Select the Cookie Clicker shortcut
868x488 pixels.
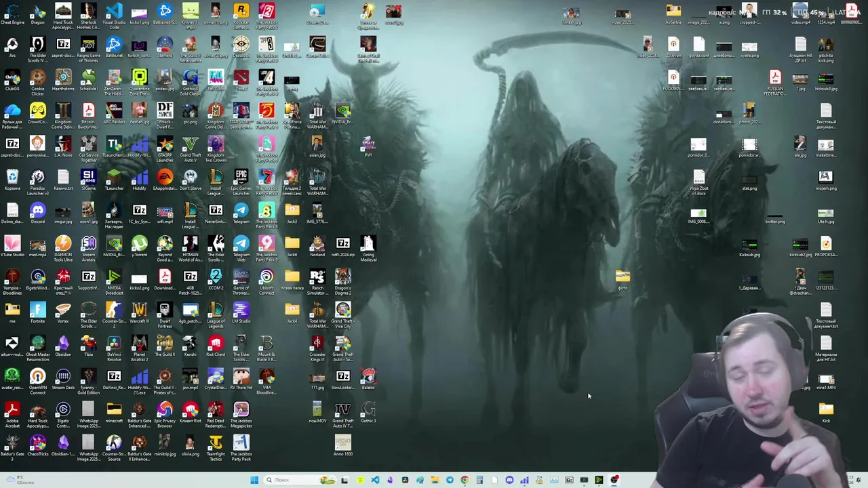click(37, 81)
